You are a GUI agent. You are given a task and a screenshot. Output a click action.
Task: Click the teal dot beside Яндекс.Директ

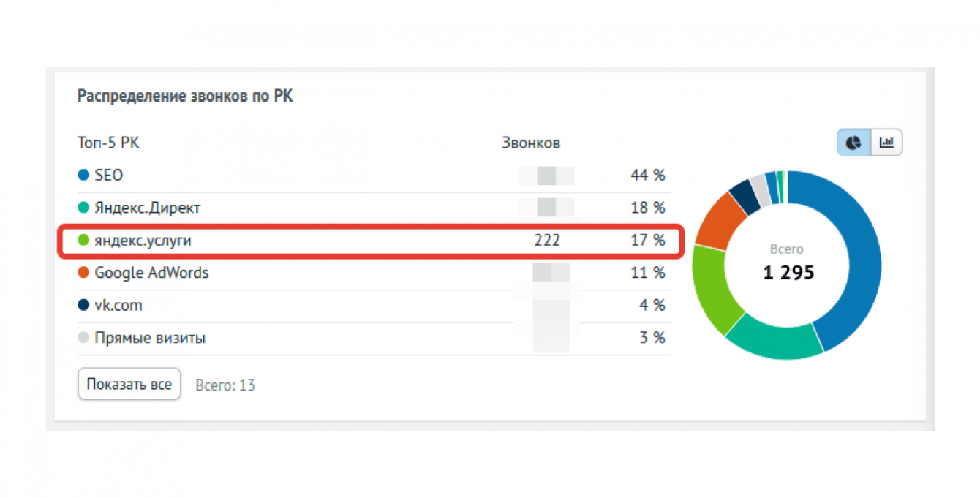(x=83, y=208)
